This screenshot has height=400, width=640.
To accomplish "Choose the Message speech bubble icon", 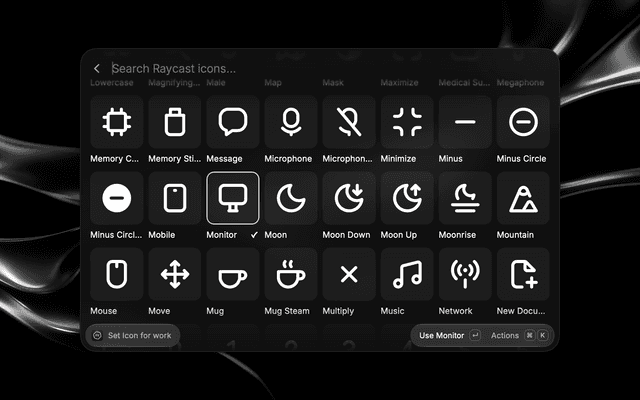I will point(233,122).
